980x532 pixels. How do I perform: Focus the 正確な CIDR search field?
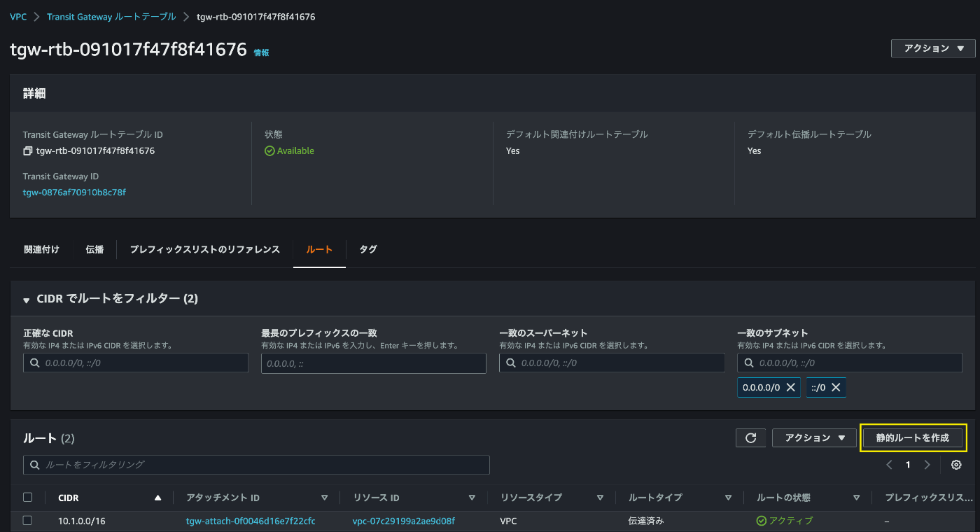136,363
